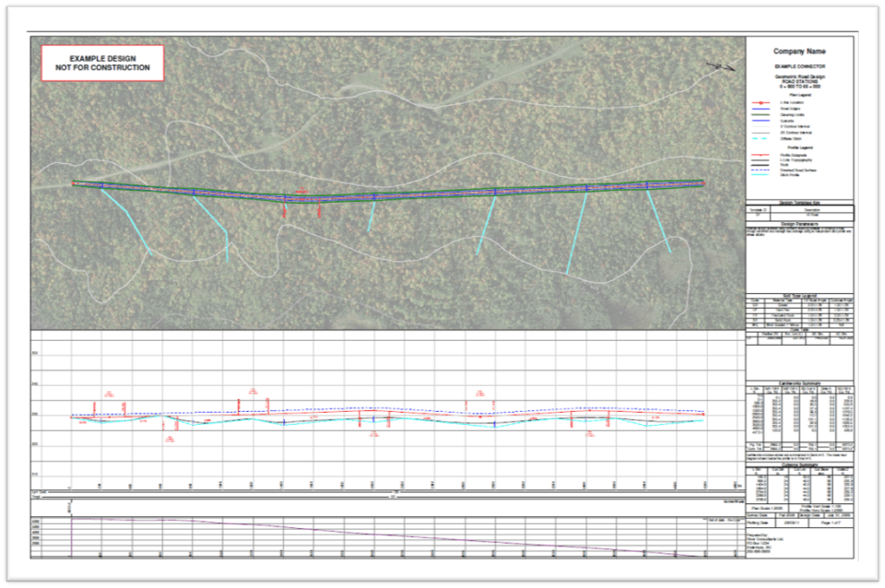Click the dashed blue line in profile view
885x588 pixels.
coord(369,408)
